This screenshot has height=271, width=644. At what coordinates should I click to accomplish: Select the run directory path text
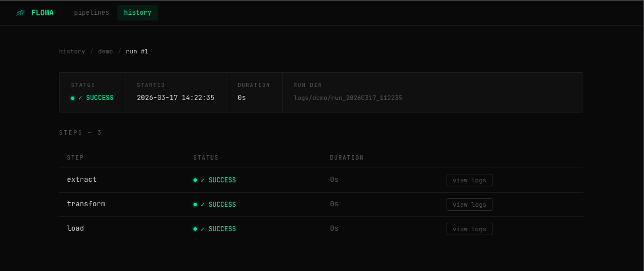tap(348, 98)
